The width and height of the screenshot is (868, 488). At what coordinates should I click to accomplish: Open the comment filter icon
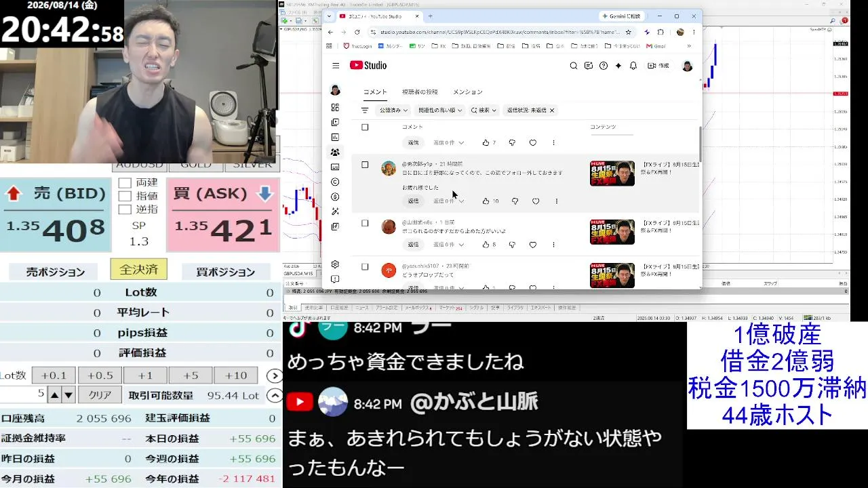pyautogui.click(x=365, y=110)
